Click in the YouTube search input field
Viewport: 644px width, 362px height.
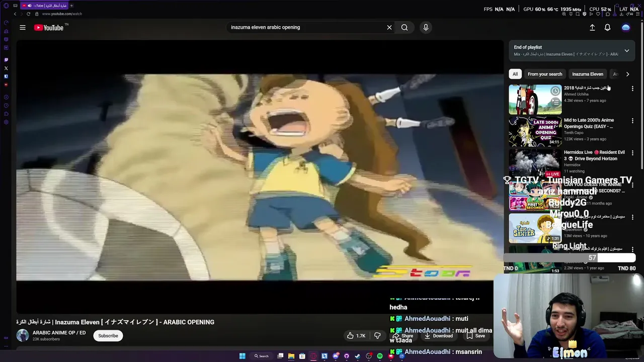point(307,28)
